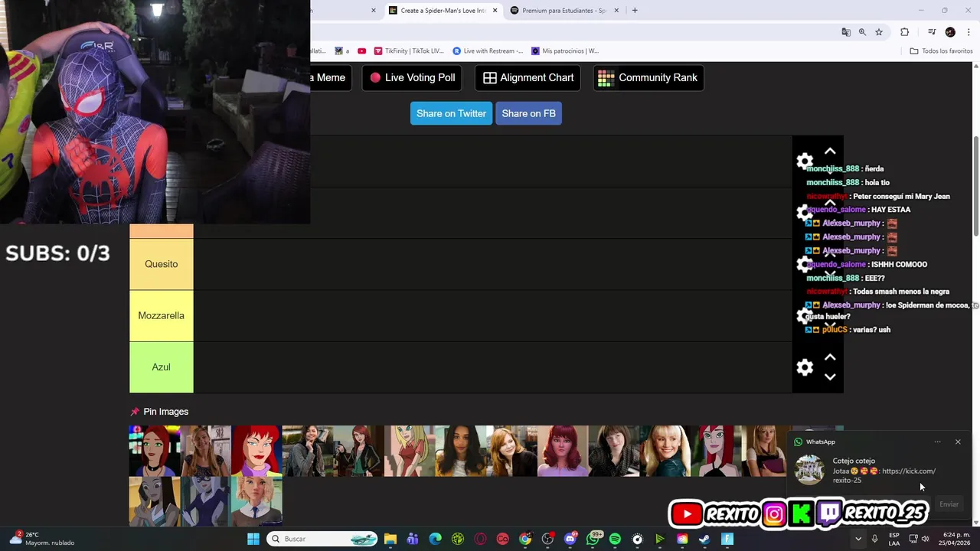980x551 pixels.
Task: Click the zoom magnifier icon in address bar
Action: 862,32
